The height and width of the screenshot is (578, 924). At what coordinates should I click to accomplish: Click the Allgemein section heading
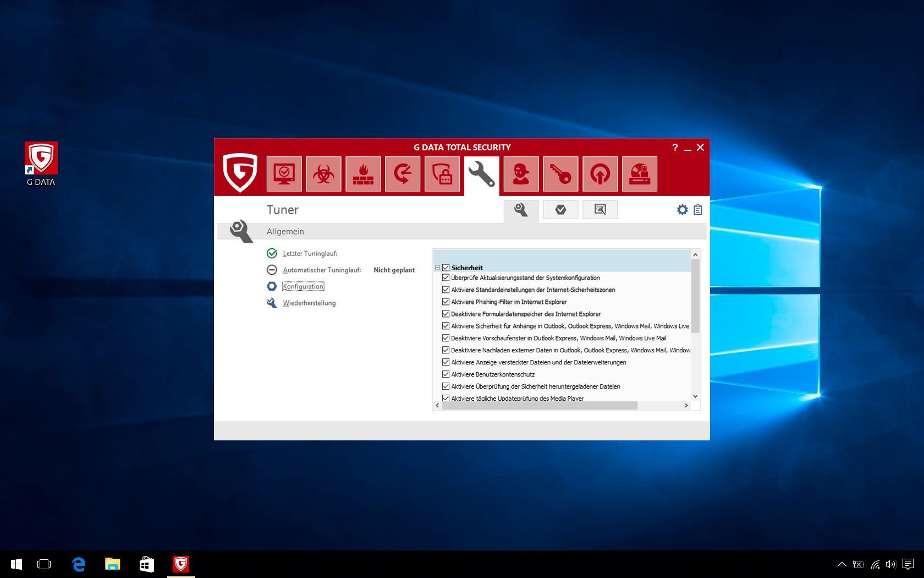pos(285,232)
